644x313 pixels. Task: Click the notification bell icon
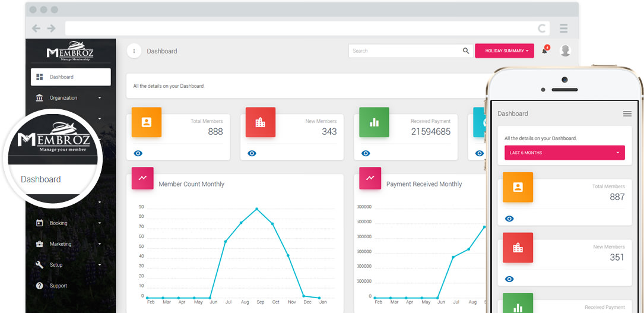coord(544,51)
